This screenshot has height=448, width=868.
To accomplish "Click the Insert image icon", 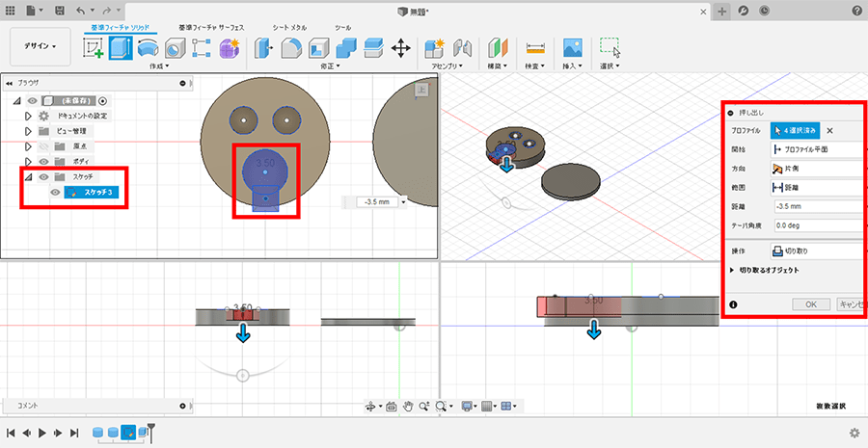I will (573, 47).
